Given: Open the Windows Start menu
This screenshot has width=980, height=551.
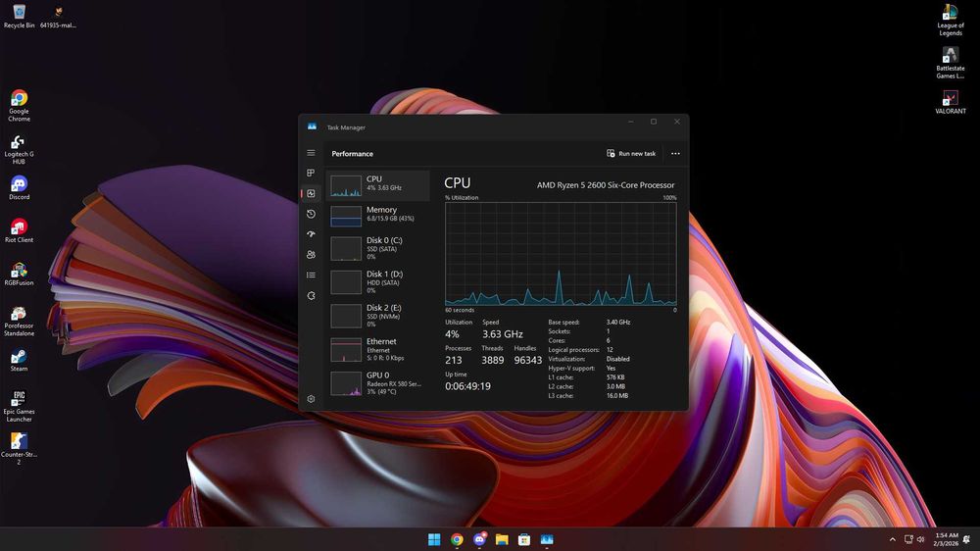Looking at the screenshot, I should pyautogui.click(x=434, y=539).
